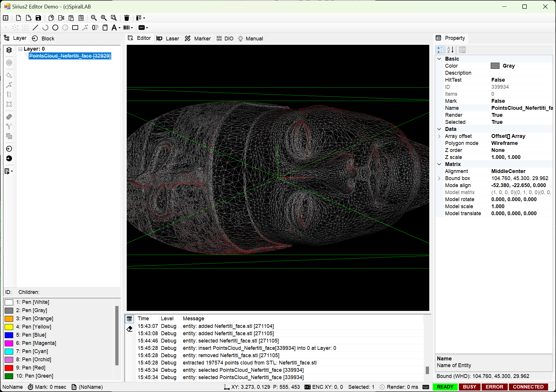This screenshot has height=392, width=556.
Task: Select the Line drawing tool
Action: pos(35,28)
